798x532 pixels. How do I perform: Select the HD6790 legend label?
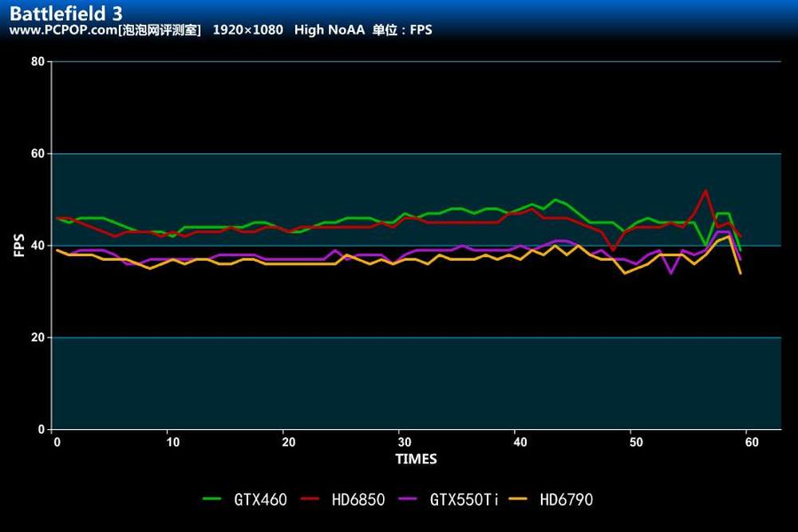point(567,499)
